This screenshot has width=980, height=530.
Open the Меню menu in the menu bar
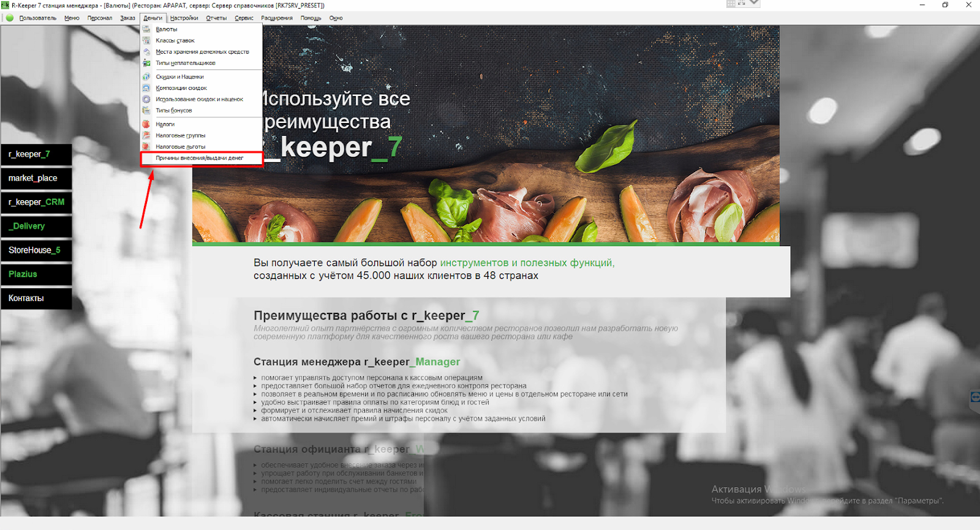(72, 18)
